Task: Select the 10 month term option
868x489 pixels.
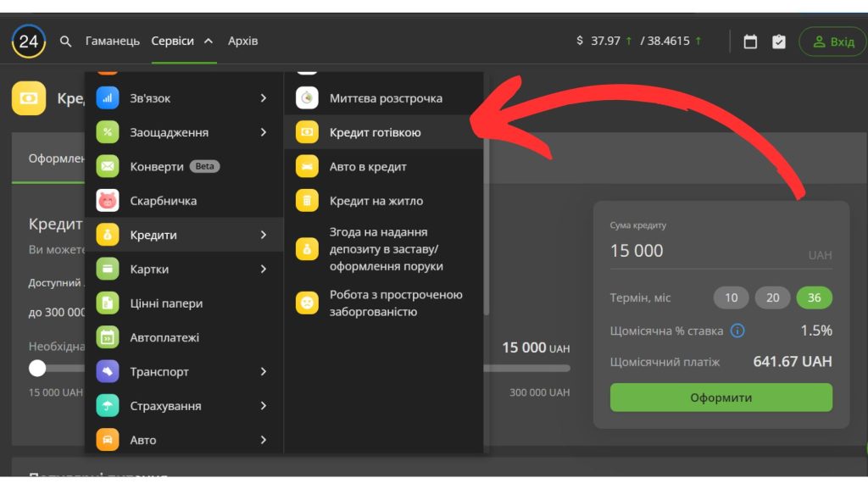Action: [731, 297]
